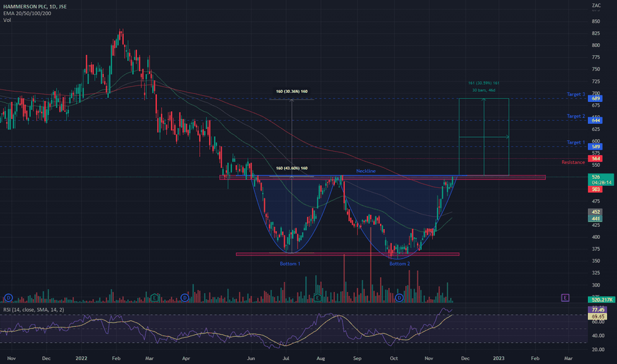The image size is (617, 364).
Task: Click the yellow 69.65 RSI average label
Action: [597, 316]
